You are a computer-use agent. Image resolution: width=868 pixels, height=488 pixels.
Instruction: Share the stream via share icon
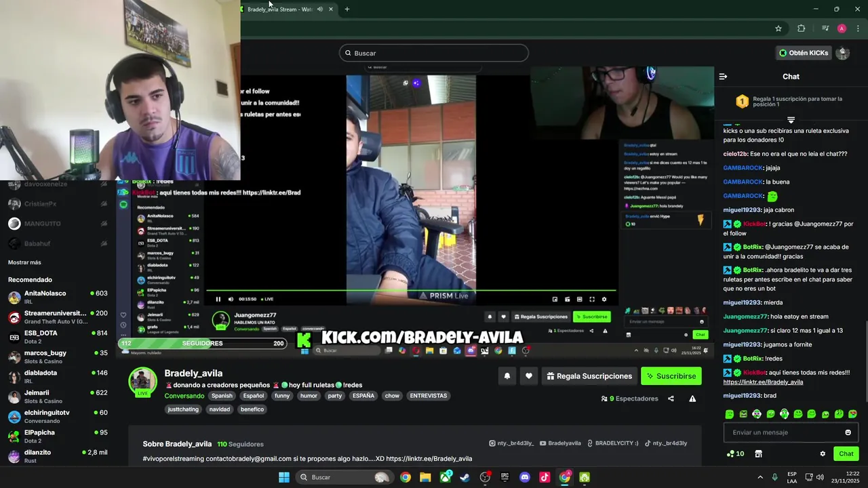(671, 399)
